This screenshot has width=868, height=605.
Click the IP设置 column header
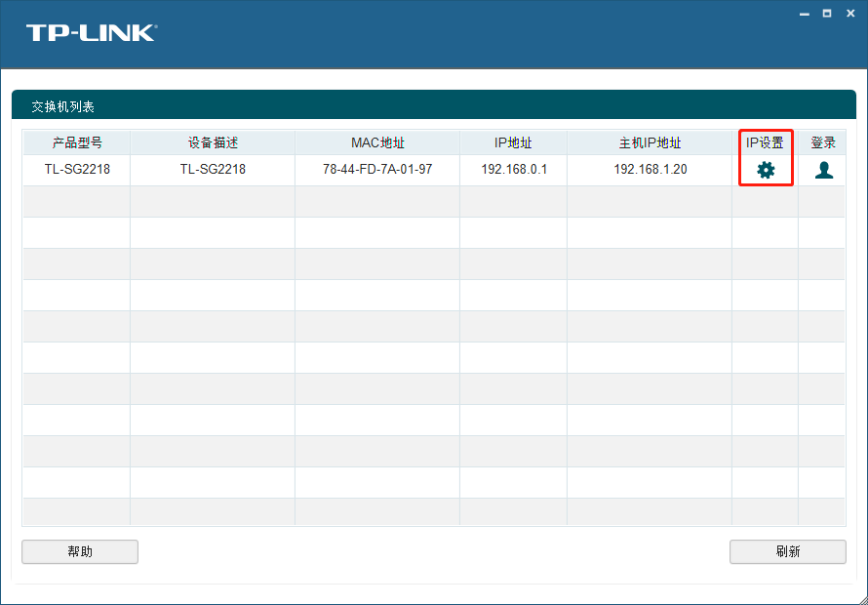coord(765,142)
